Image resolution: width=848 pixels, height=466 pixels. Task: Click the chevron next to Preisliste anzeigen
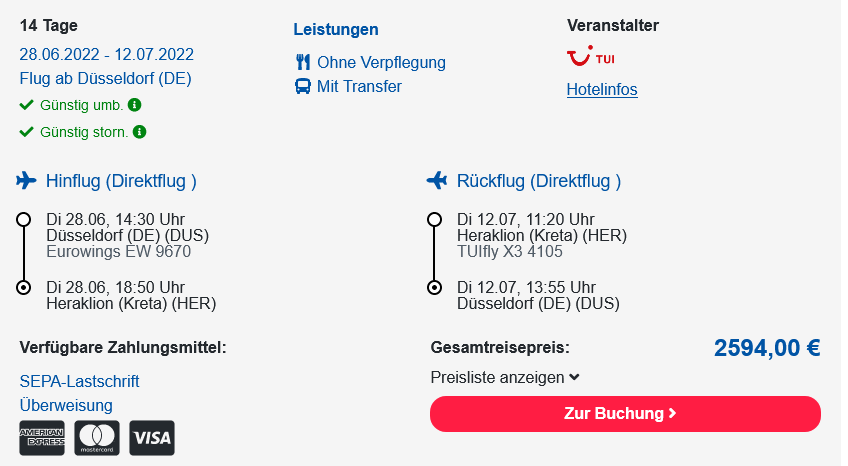point(574,377)
